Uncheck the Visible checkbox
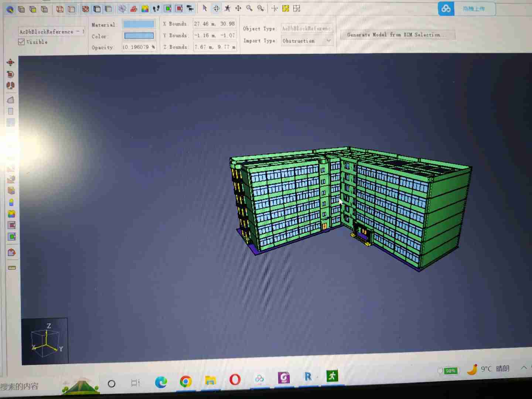This screenshot has height=399, width=532. (x=22, y=42)
